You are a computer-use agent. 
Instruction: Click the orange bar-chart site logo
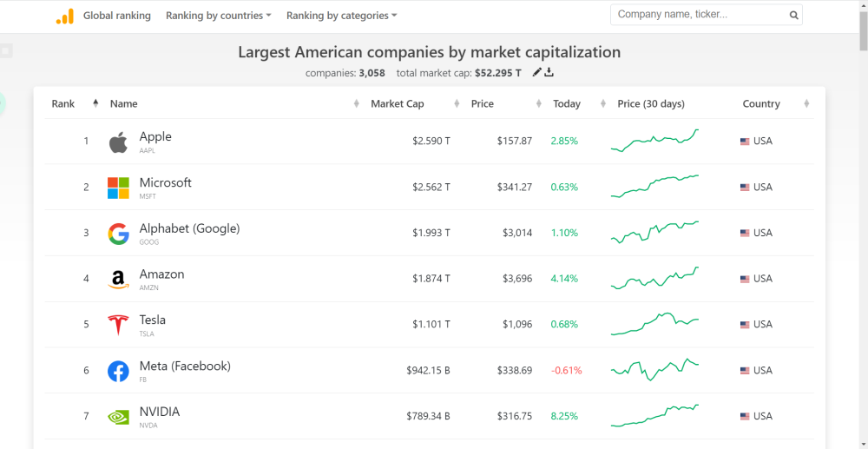pyautogui.click(x=65, y=16)
